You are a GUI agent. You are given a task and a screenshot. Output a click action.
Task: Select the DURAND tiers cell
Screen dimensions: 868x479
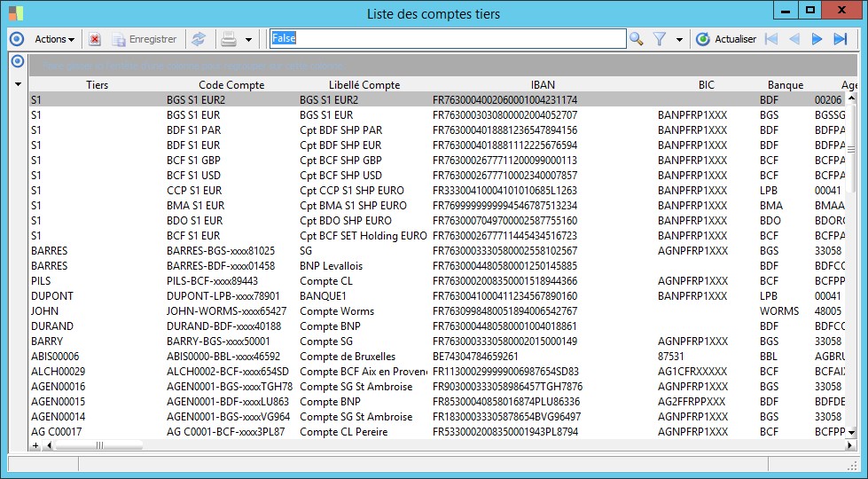[97, 326]
